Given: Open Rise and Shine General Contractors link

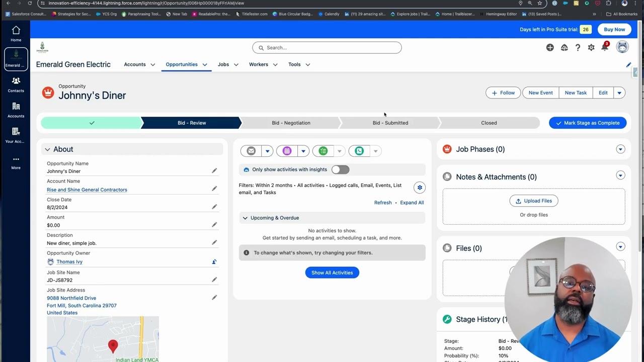Looking at the screenshot, I should point(87,190).
